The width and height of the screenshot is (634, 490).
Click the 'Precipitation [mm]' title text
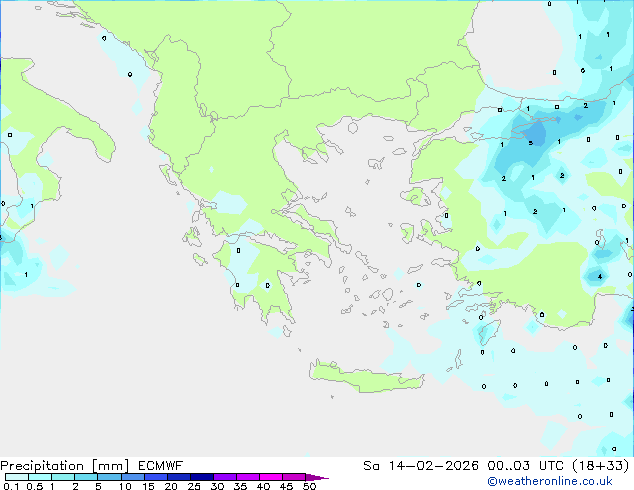coord(64,466)
